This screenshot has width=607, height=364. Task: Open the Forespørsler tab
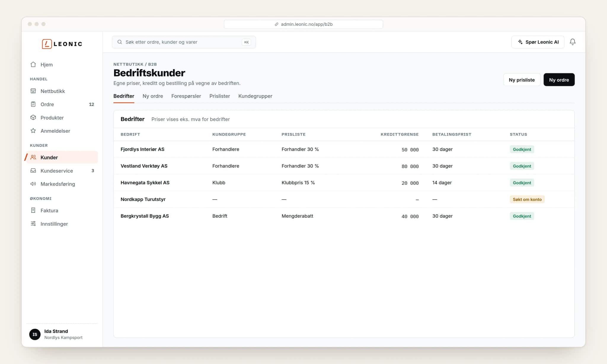186,96
